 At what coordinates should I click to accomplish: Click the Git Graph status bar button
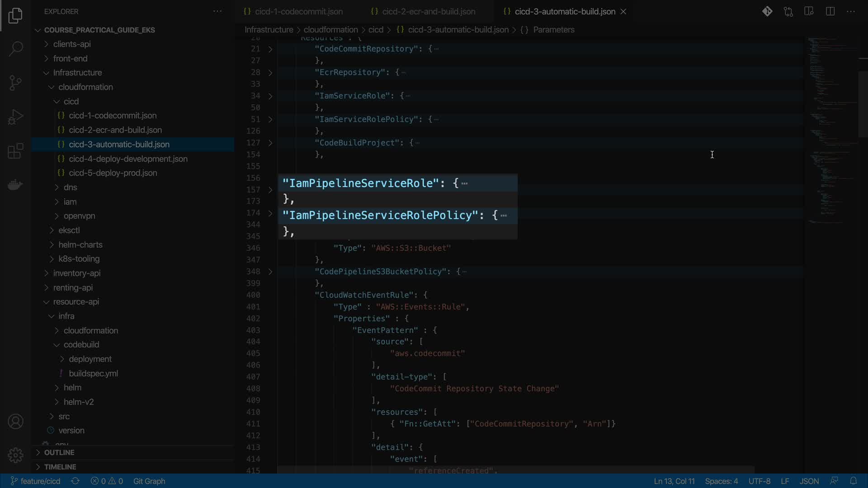pyautogui.click(x=149, y=481)
